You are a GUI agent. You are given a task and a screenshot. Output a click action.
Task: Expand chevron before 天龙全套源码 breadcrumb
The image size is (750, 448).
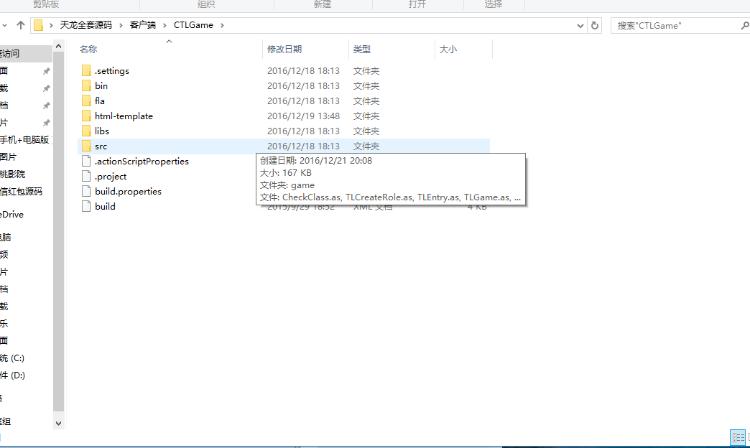(x=51, y=25)
